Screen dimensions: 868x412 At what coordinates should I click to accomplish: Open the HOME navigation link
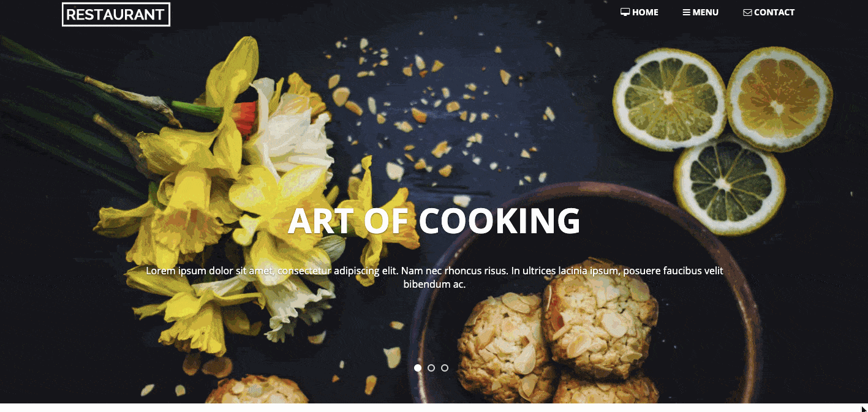point(640,12)
